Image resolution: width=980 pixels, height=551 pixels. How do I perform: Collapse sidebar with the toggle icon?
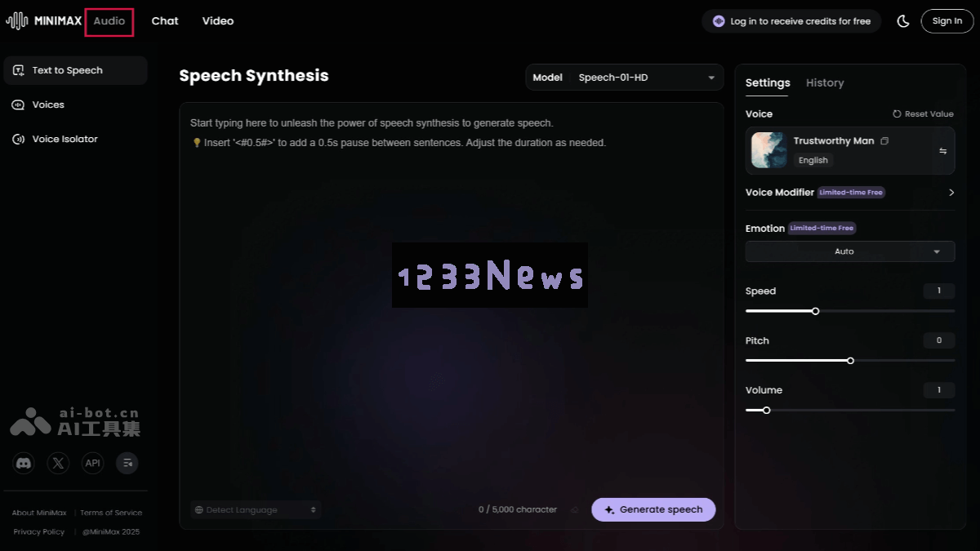[x=127, y=464]
